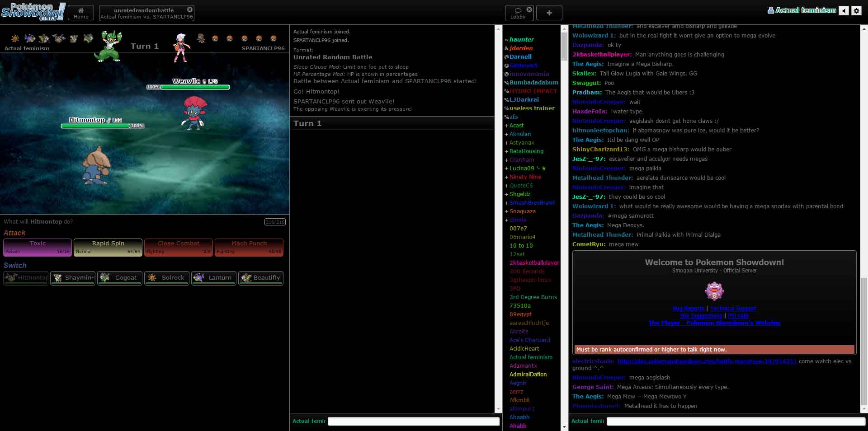The width and height of the screenshot is (868, 431).
Task: Click the Pokémon Showdown logo
Action: [x=33, y=12]
